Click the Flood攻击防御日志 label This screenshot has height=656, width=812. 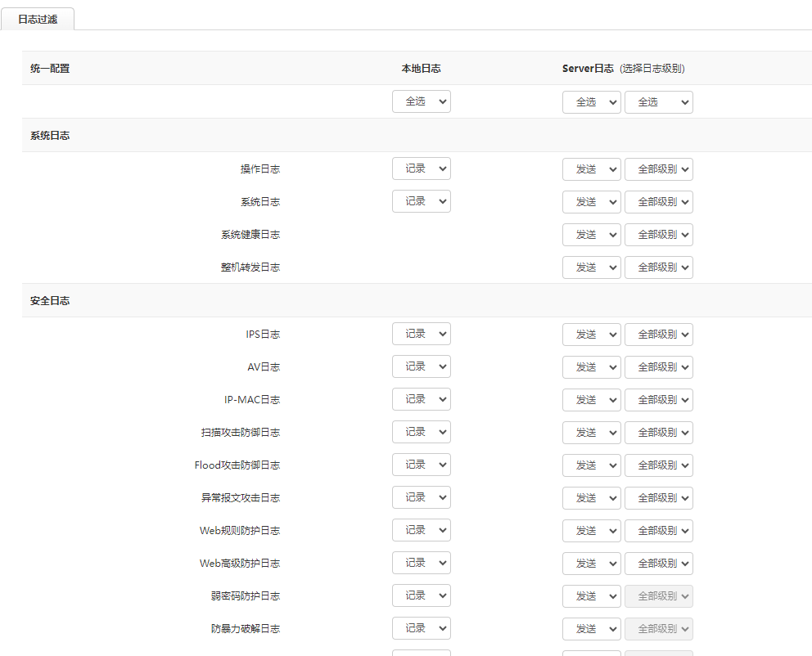(x=237, y=465)
